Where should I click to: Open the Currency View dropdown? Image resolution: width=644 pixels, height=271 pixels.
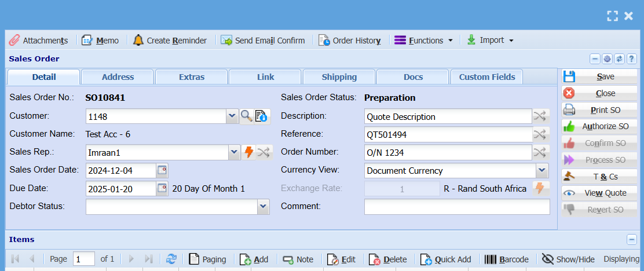pyautogui.click(x=541, y=170)
